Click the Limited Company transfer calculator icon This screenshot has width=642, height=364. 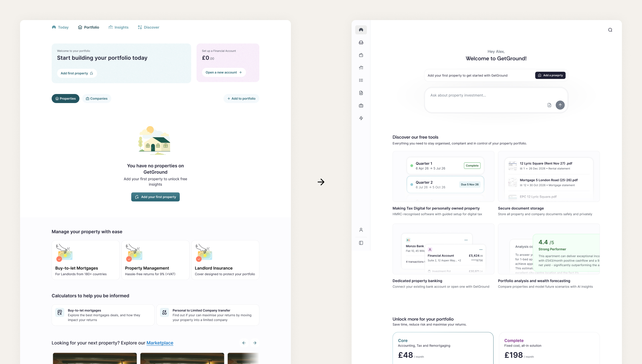(165, 312)
